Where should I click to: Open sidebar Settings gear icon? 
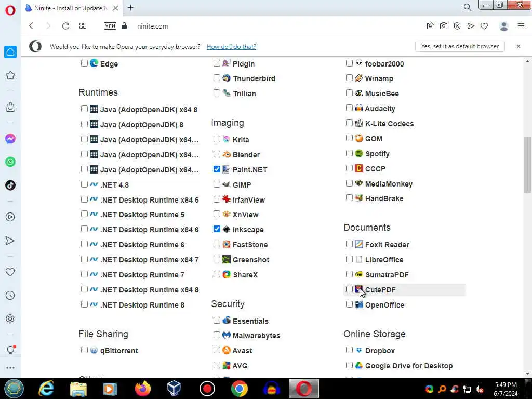pyautogui.click(x=10, y=318)
